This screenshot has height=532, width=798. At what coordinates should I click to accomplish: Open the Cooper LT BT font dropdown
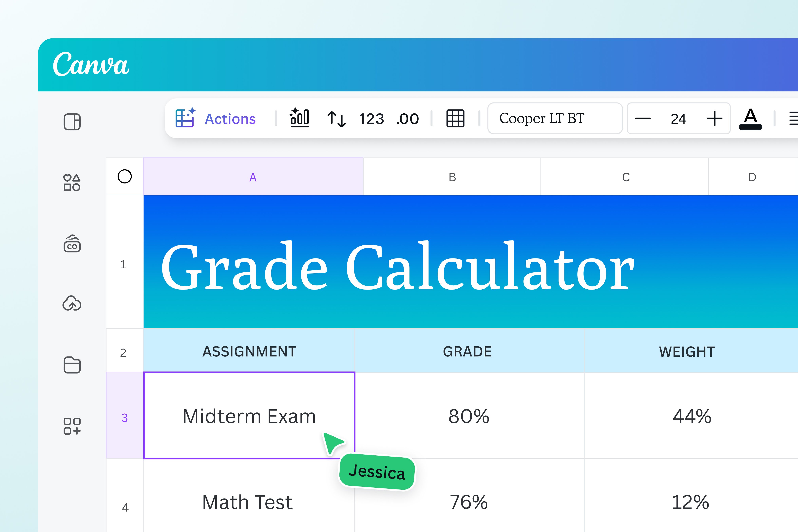tap(555, 118)
